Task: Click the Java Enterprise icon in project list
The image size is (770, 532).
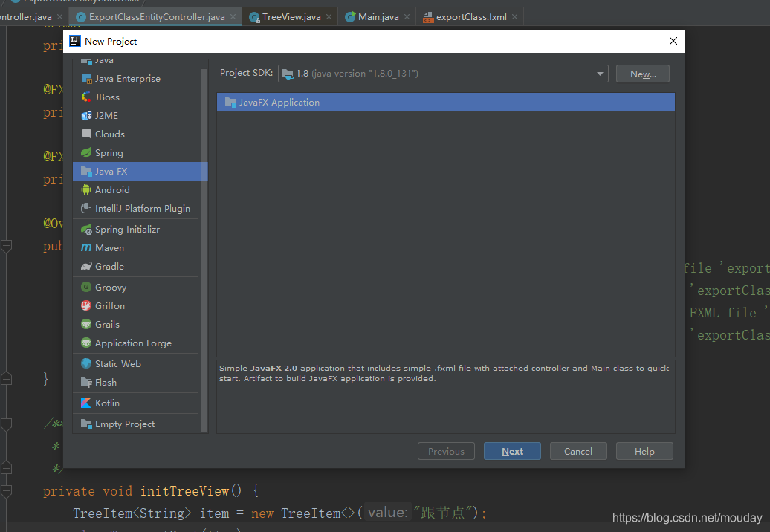Action: [86, 79]
